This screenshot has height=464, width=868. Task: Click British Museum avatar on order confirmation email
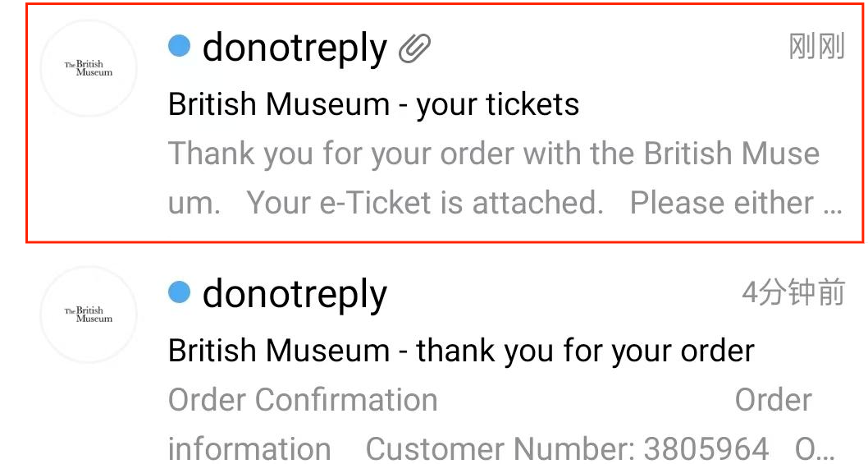coord(89,315)
